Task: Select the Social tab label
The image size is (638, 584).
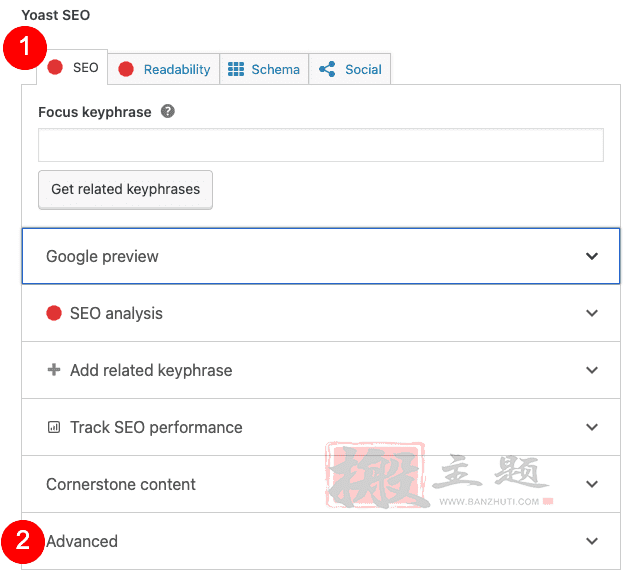Action: pos(363,69)
